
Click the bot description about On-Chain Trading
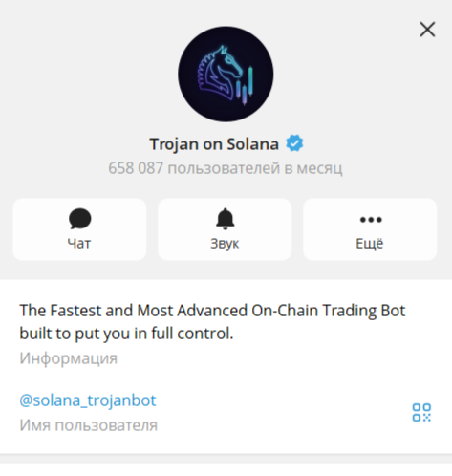click(x=212, y=322)
